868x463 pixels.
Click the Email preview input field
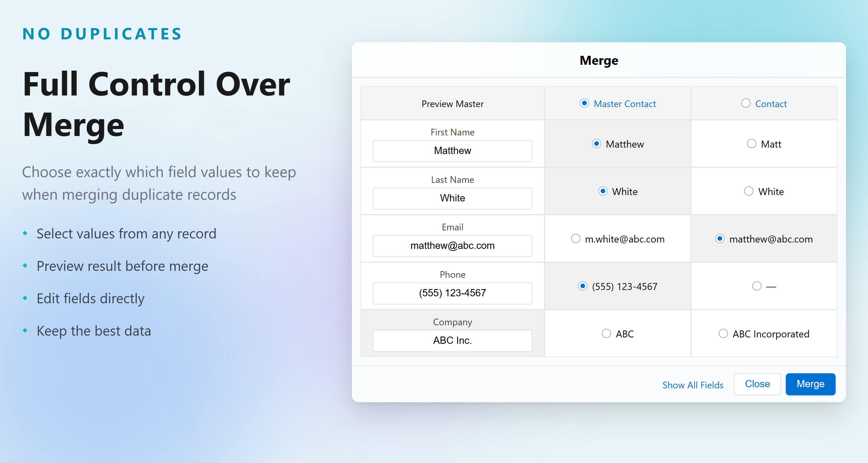pyautogui.click(x=452, y=246)
